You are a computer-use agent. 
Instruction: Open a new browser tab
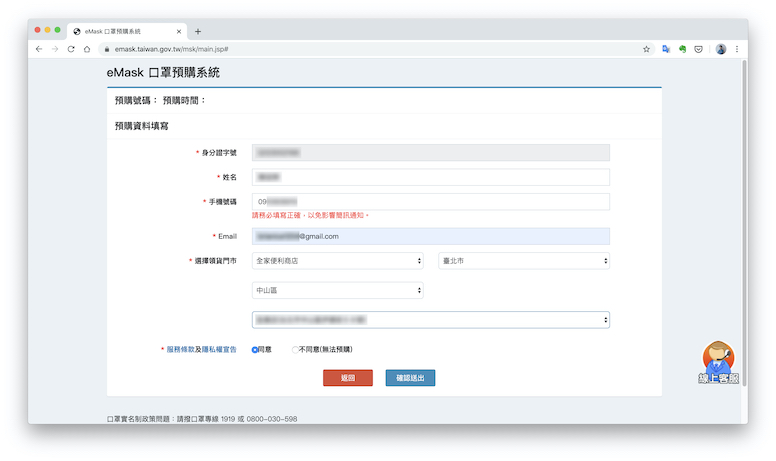[198, 31]
